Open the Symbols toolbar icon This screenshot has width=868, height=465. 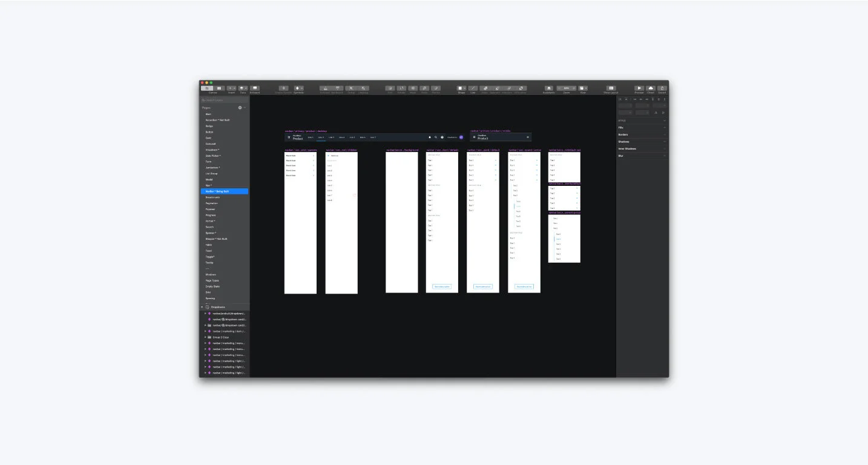(298, 88)
